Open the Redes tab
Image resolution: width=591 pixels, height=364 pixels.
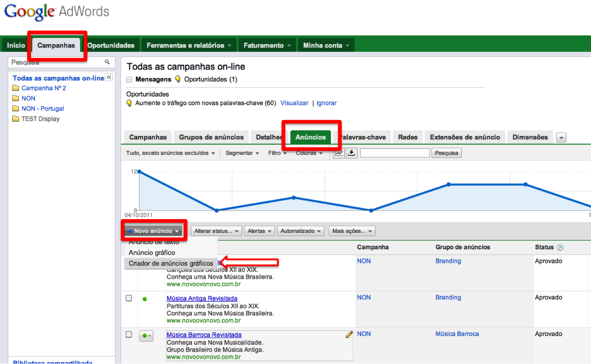coord(407,137)
